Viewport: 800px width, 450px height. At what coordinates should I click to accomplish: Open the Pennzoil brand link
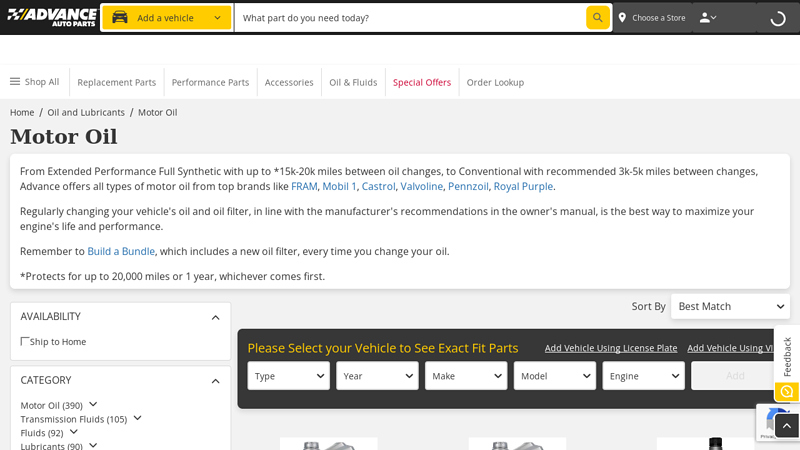(468, 186)
